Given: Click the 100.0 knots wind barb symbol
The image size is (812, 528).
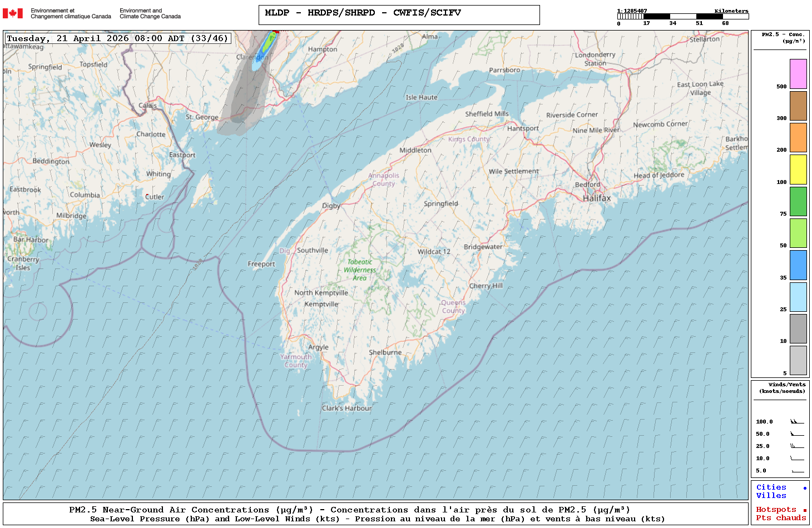Looking at the screenshot, I should pyautogui.click(x=797, y=422).
